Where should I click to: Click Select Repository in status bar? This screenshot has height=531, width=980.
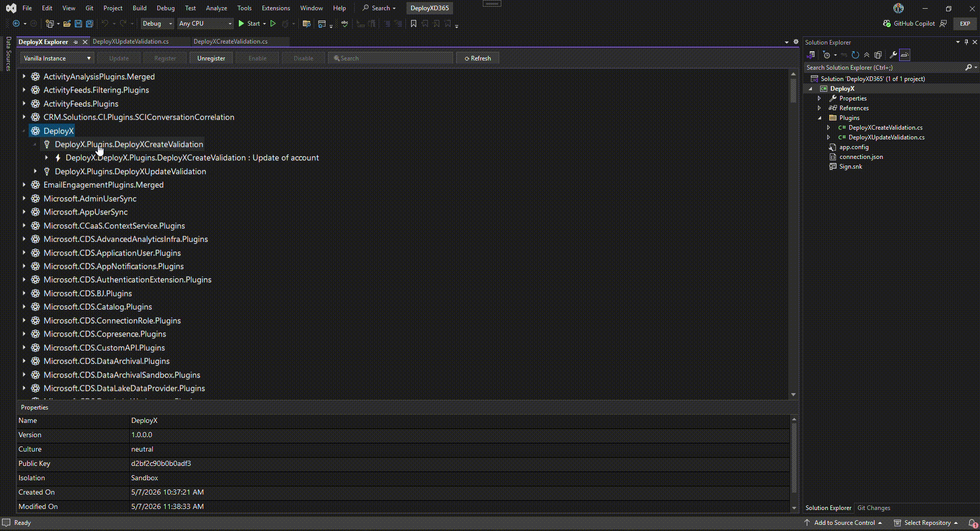pyautogui.click(x=927, y=523)
